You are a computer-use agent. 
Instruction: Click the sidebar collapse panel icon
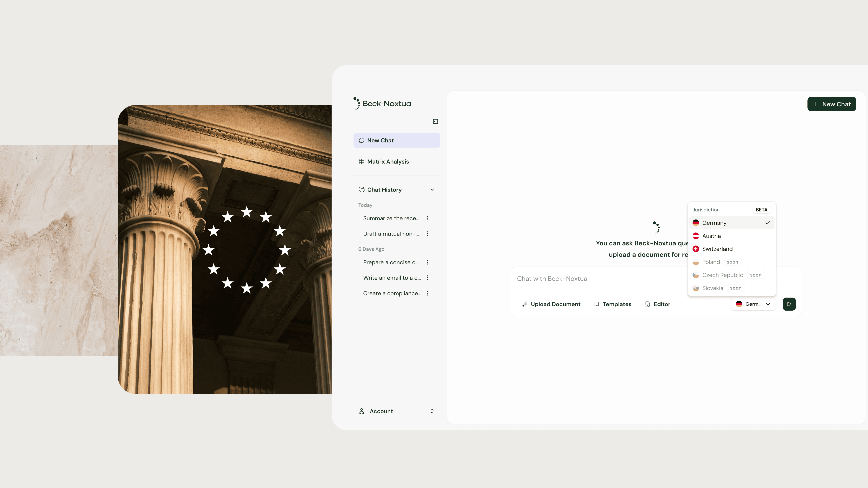[435, 122]
